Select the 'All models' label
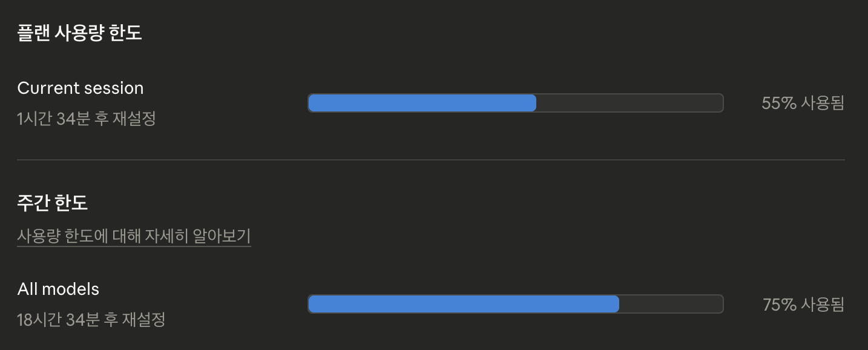Screen dimensions: 868x350 point(58,289)
